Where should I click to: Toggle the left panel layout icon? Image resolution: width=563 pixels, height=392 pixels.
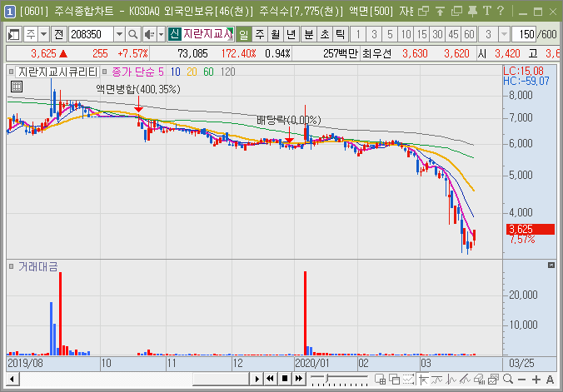tap(14, 34)
